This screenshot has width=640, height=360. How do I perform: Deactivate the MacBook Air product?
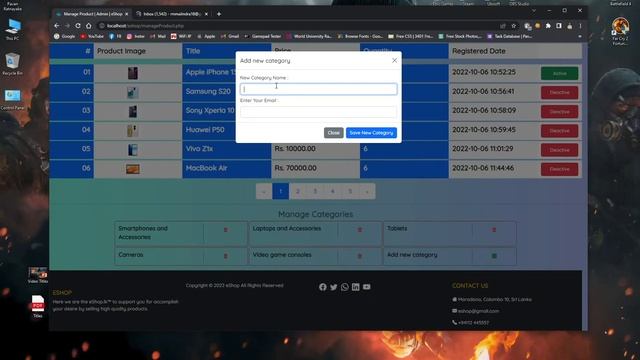coord(559,169)
